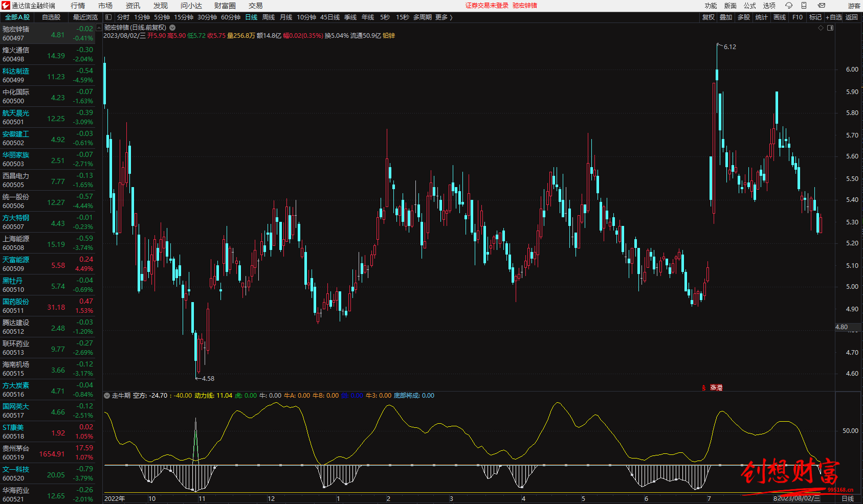Select 华海药业 600521 in stock list
Viewport: 863px width, 504px height.
click(x=48, y=494)
